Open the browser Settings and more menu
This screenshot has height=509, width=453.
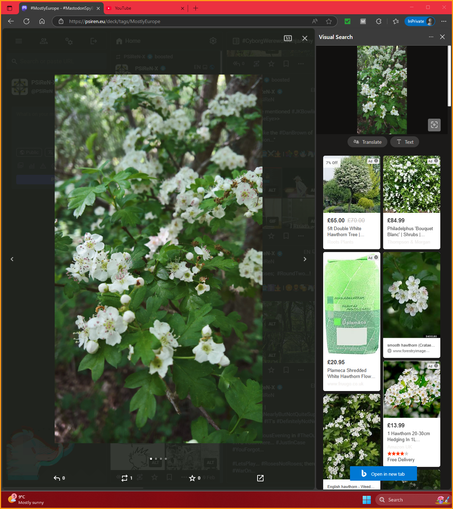[x=443, y=21]
